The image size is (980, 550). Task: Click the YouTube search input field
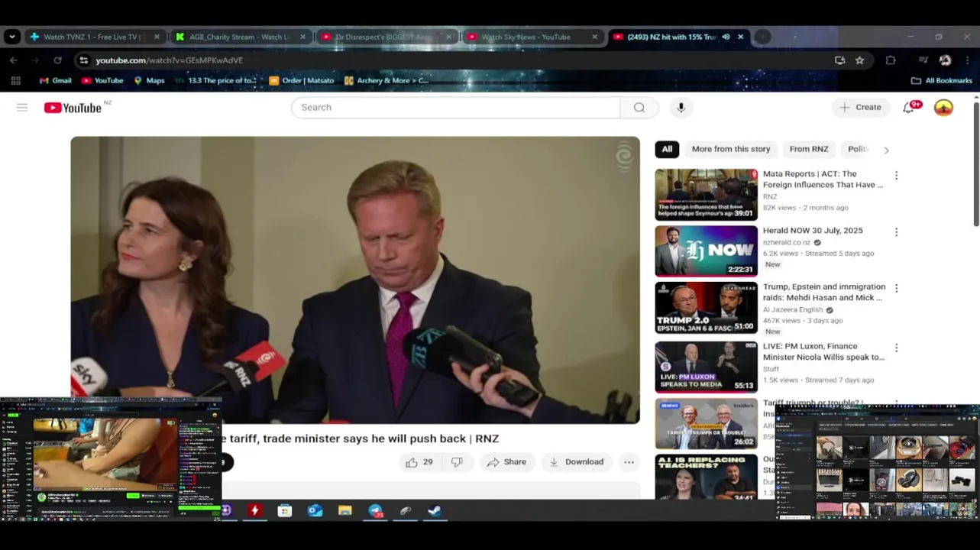tap(456, 108)
